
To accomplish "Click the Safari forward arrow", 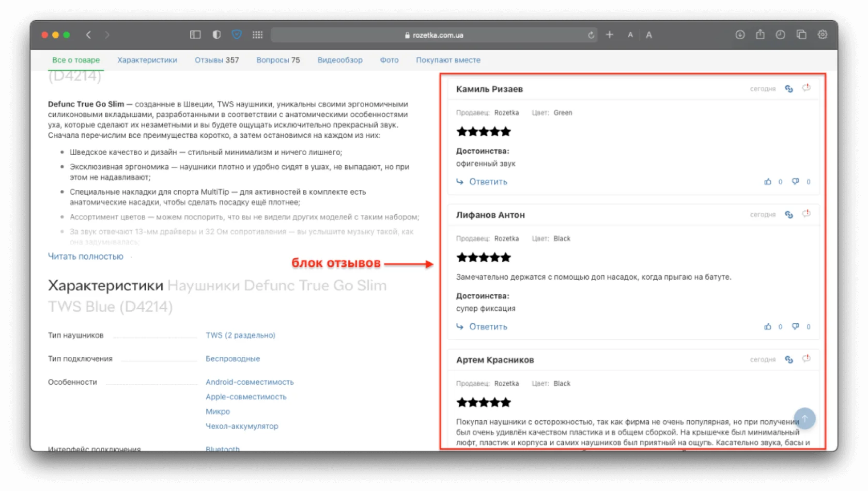I will (107, 35).
